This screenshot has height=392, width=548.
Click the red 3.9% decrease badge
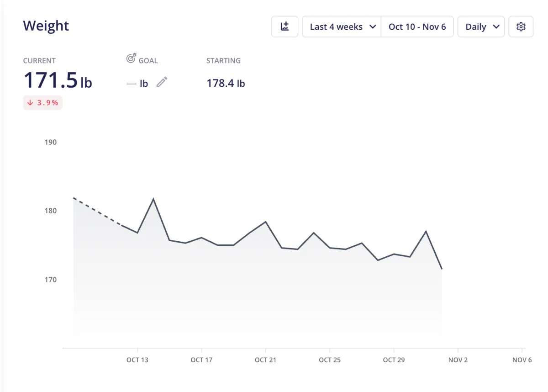(43, 103)
